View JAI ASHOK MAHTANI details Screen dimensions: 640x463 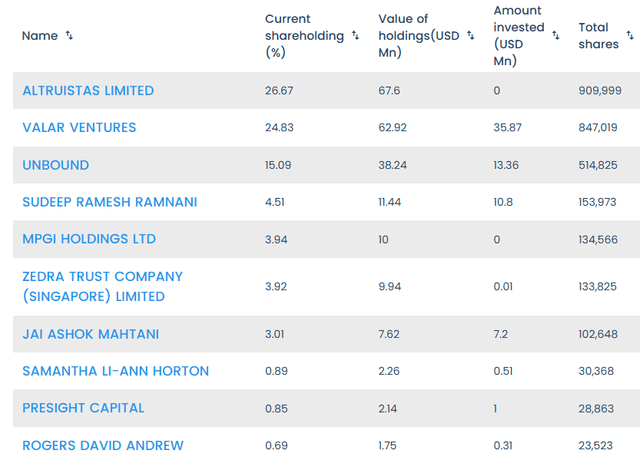coord(91,334)
